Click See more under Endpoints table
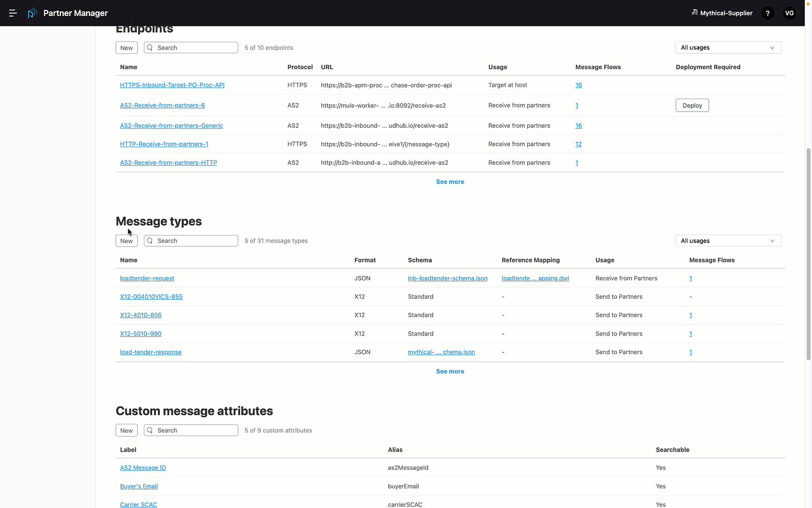Image resolution: width=812 pixels, height=508 pixels. pos(450,182)
